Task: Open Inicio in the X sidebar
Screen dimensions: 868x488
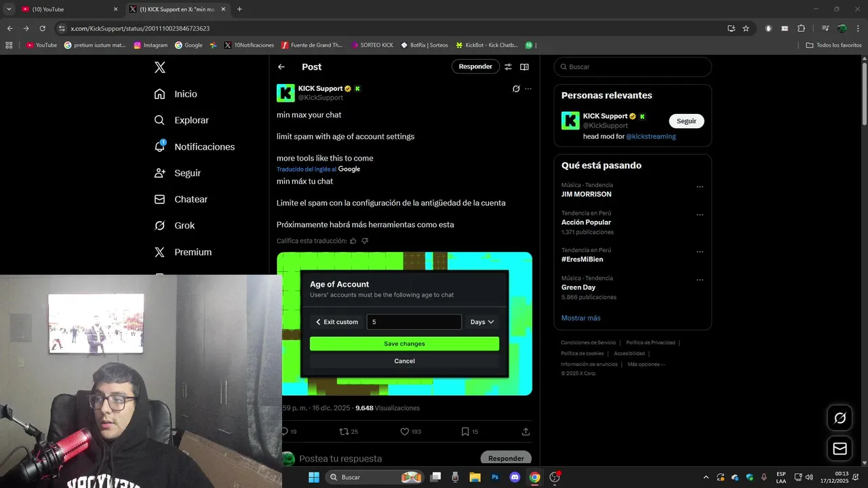Action: [176, 94]
